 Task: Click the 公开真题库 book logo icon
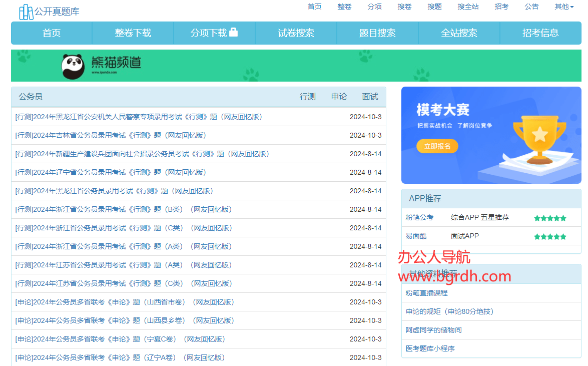pos(26,12)
